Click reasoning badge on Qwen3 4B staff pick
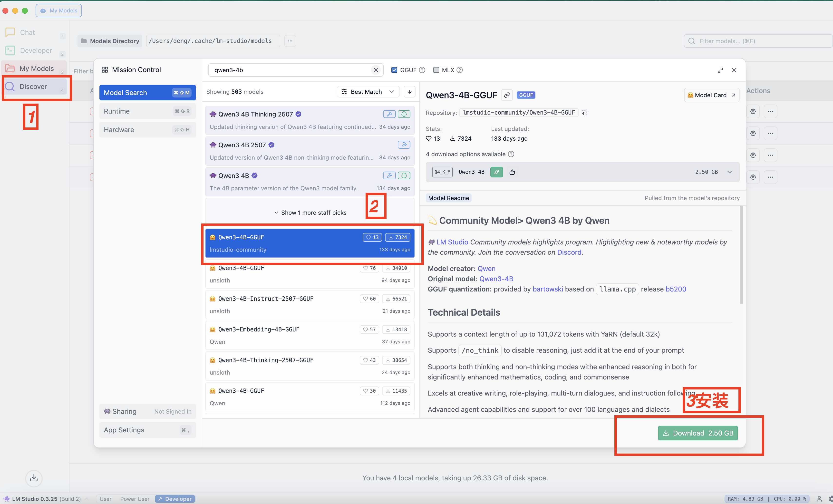 [x=404, y=175]
